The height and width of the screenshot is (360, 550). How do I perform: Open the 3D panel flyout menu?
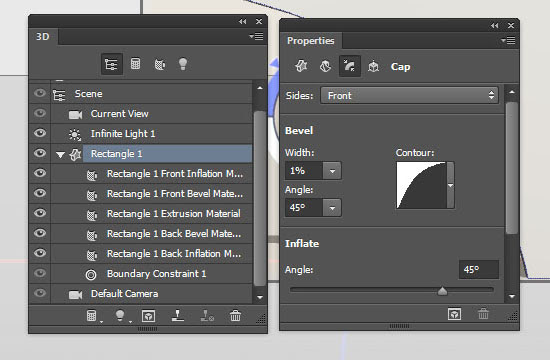tap(256, 36)
